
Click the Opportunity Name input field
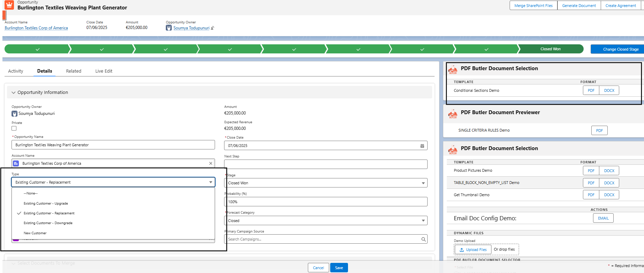pos(113,145)
